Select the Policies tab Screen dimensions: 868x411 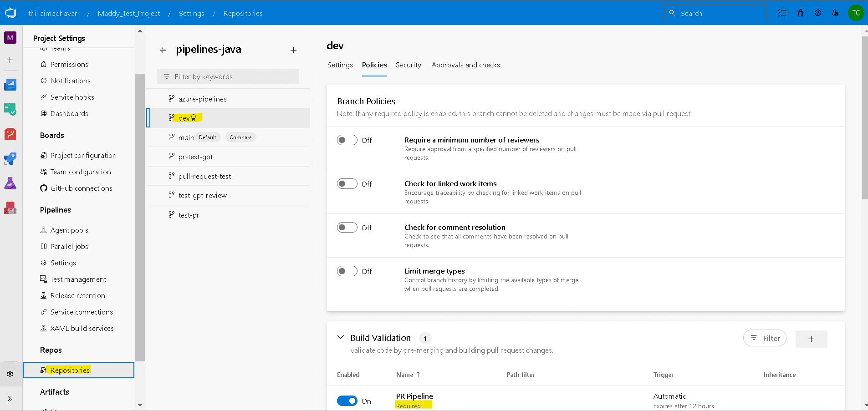tap(374, 65)
